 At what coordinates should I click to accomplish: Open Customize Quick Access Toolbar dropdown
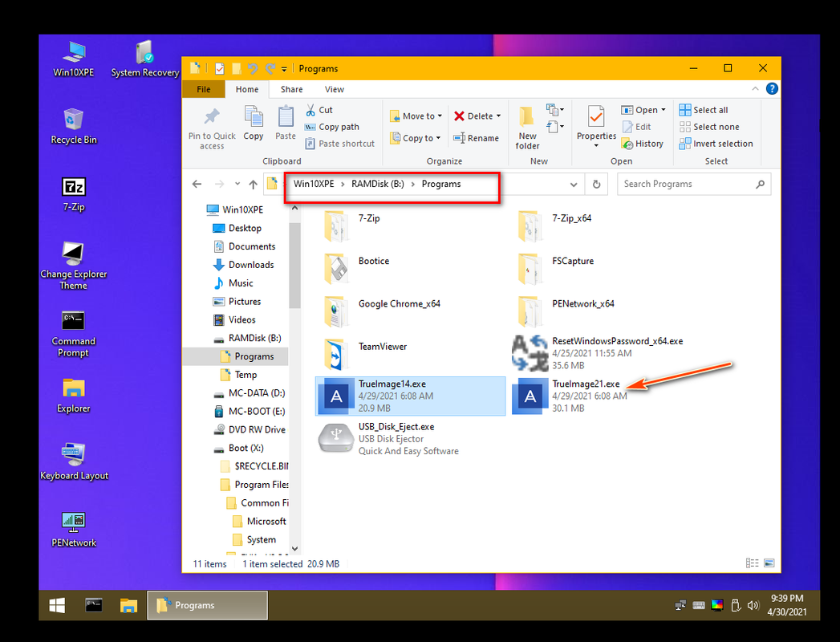(x=284, y=68)
